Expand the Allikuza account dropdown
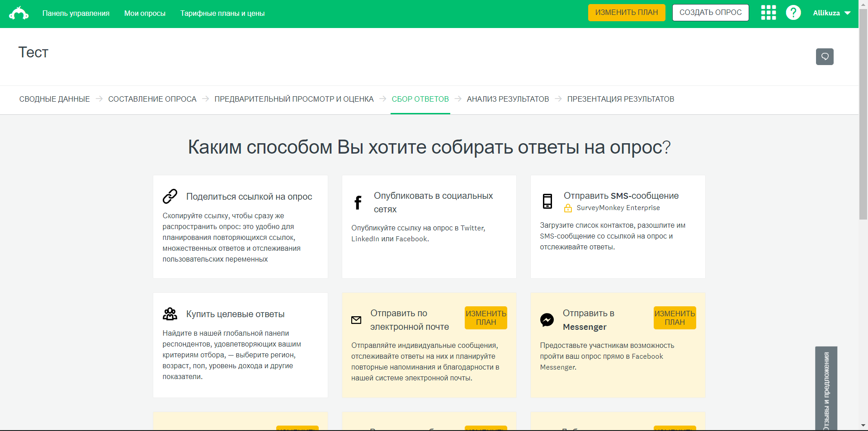 pos(832,13)
